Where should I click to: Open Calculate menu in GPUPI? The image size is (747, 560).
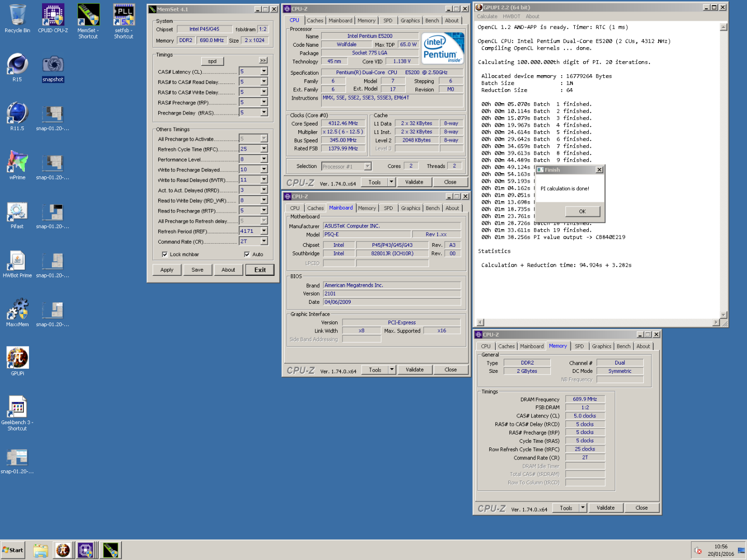pos(487,17)
